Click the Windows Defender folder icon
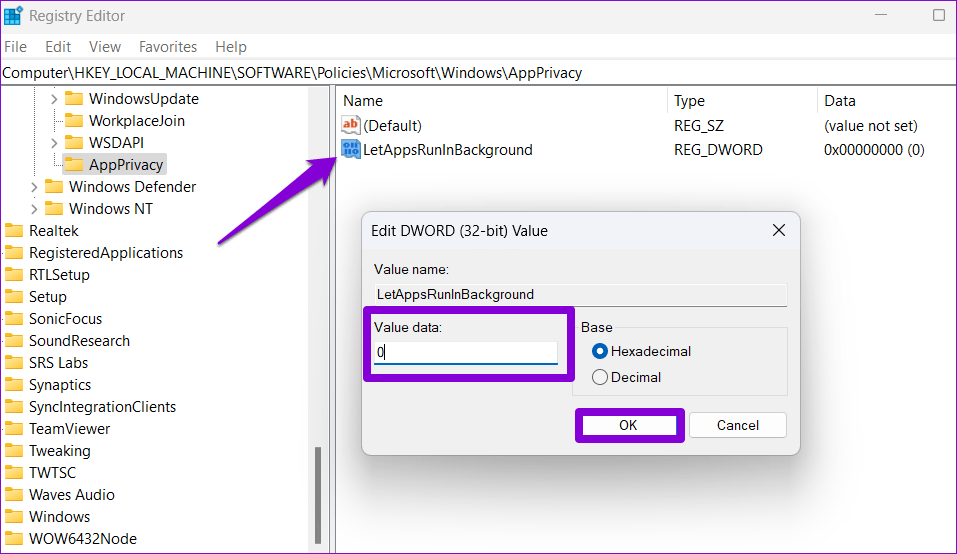This screenshot has width=957, height=554. coord(54,186)
